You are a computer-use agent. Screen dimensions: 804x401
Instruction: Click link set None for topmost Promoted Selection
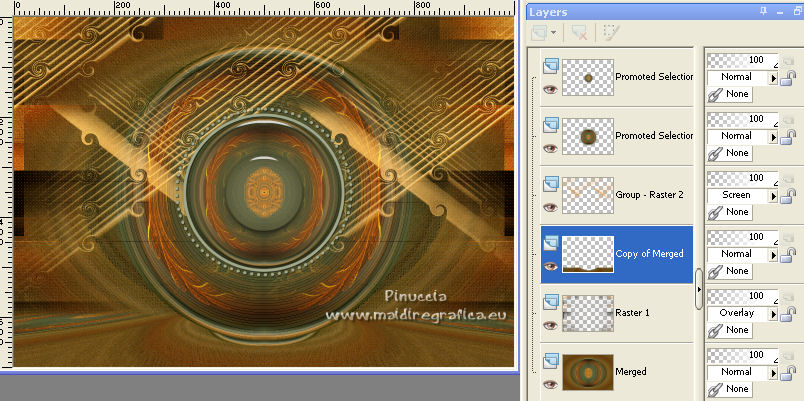[730, 94]
